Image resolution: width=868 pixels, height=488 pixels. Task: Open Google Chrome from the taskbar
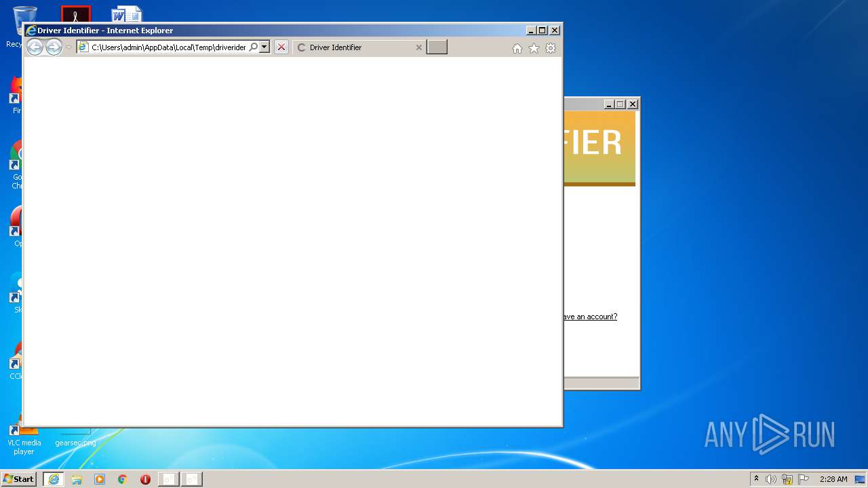click(x=122, y=479)
